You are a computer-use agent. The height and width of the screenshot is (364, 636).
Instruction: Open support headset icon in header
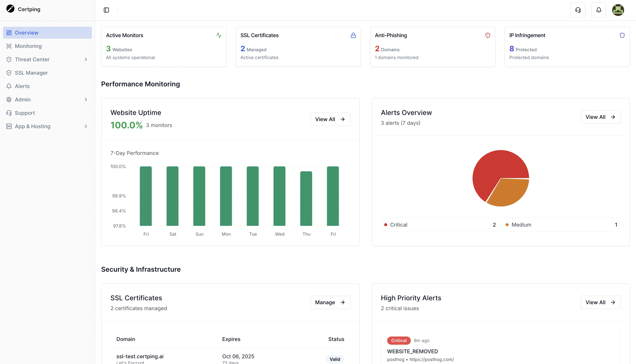tap(578, 10)
